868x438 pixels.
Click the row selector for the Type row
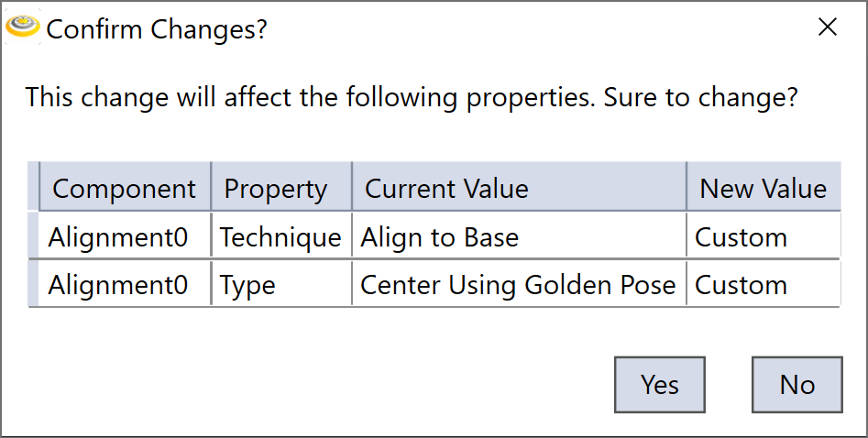(34, 285)
